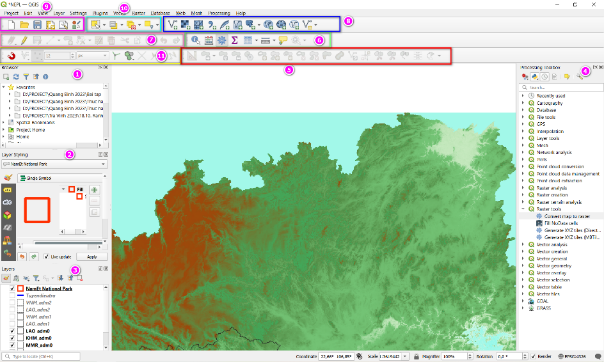Select 'Fill NoData cells' algorithm

coord(561,223)
